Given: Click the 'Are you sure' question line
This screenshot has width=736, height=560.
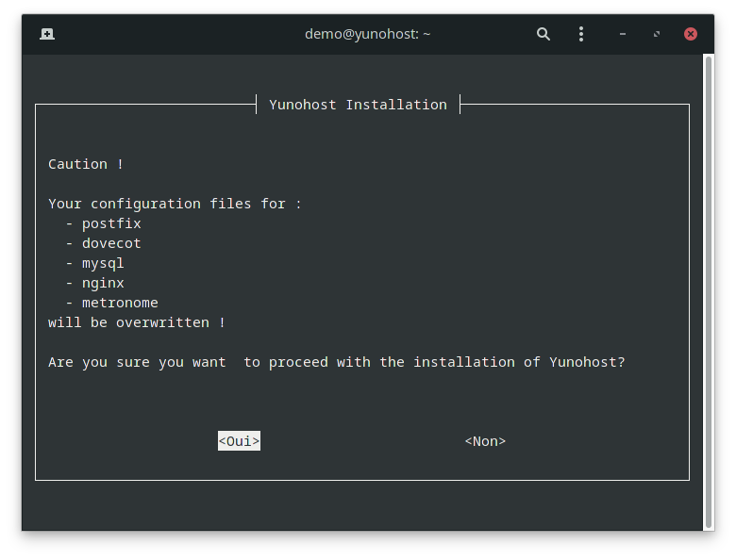Looking at the screenshot, I should tap(337, 362).
